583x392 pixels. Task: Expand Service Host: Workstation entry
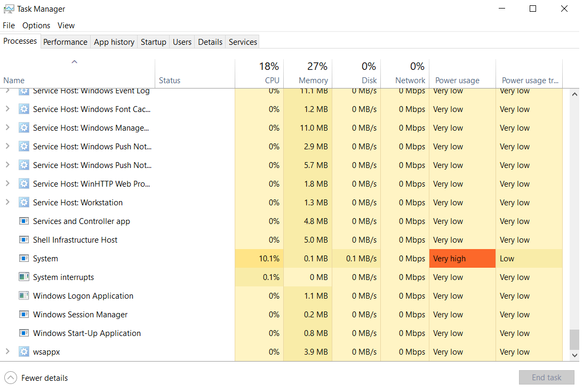click(7, 202)
